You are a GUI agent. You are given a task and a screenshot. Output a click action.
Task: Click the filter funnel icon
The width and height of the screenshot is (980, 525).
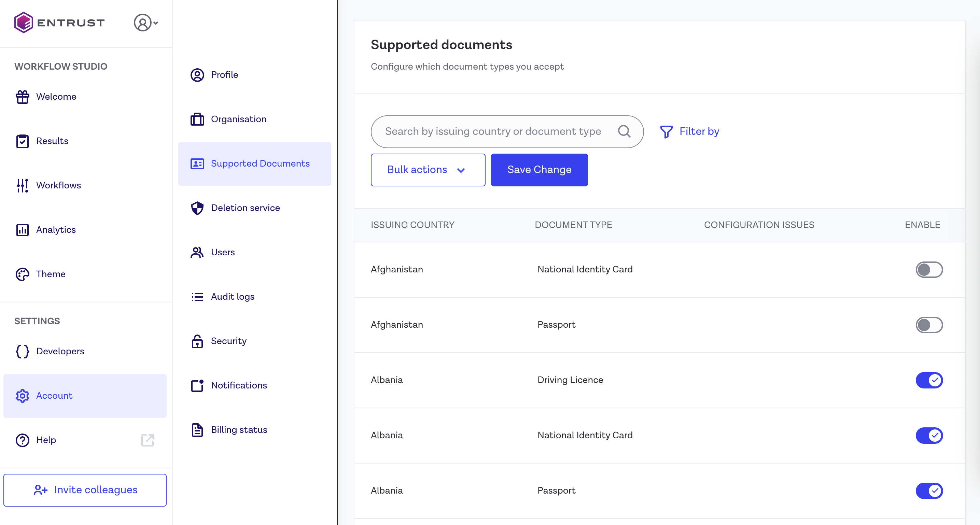pos(666,132)
